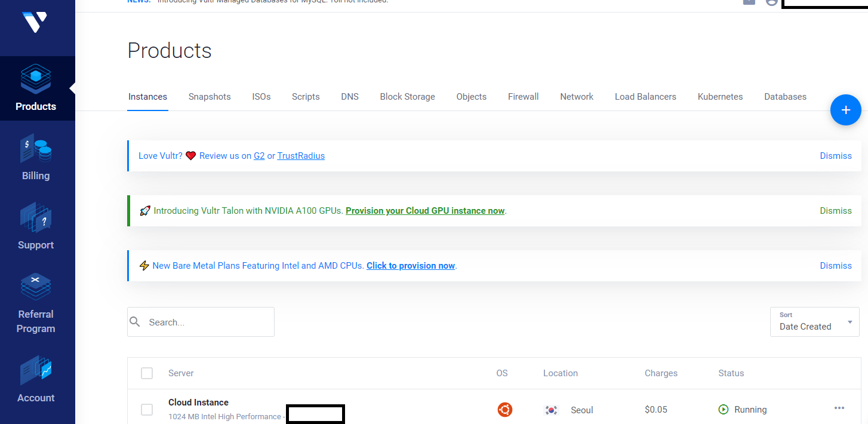Open the G2 review link
Screen dimensions: 868x424
click(x=259, y=156)
